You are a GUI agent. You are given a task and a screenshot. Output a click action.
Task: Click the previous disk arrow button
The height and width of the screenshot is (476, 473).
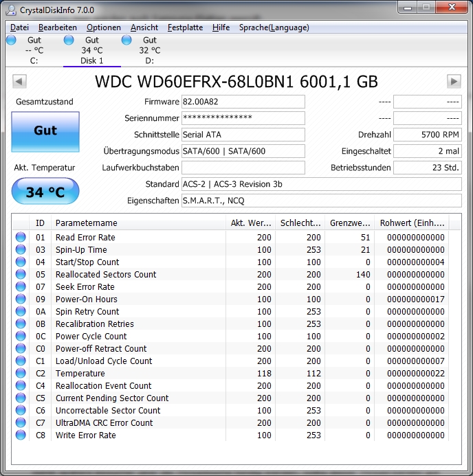[x=19, y=81]
